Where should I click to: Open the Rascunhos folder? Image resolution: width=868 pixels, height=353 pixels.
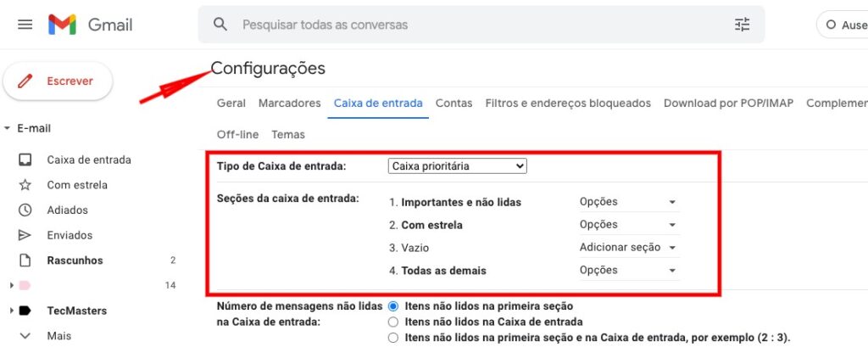tap(75, 261)
